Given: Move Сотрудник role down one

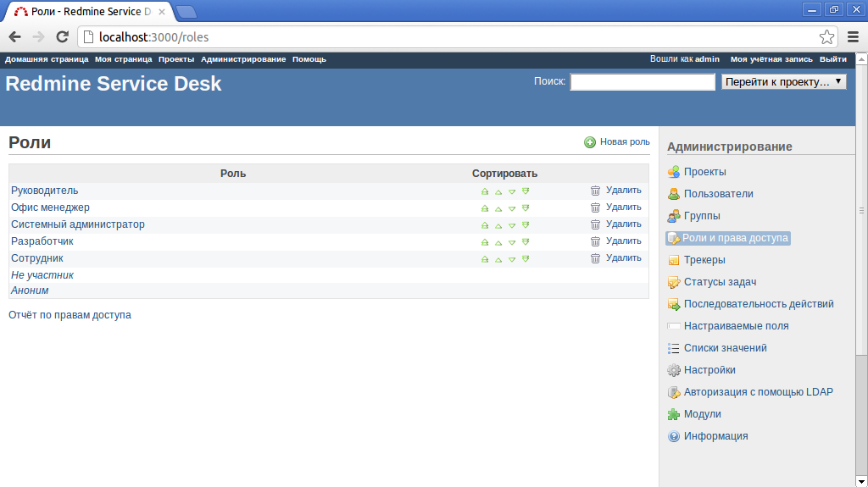Looking at the screenshot, I should click(512, 259).
